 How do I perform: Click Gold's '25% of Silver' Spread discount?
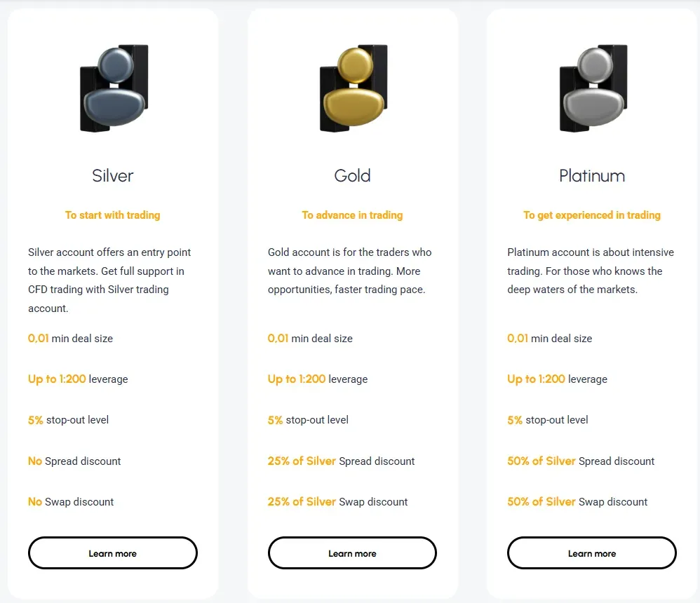click(x=341, y=461)
